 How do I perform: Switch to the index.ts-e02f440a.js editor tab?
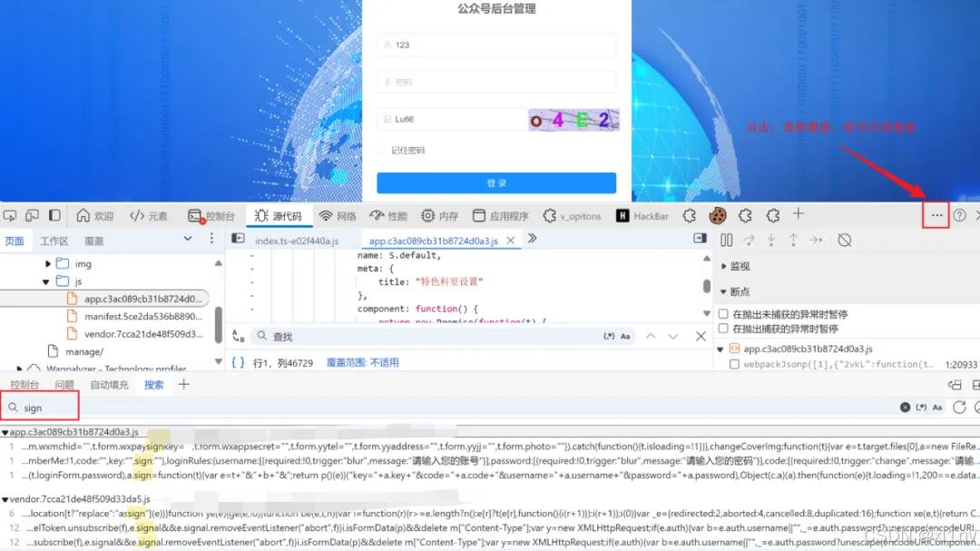tap(297, 241)
